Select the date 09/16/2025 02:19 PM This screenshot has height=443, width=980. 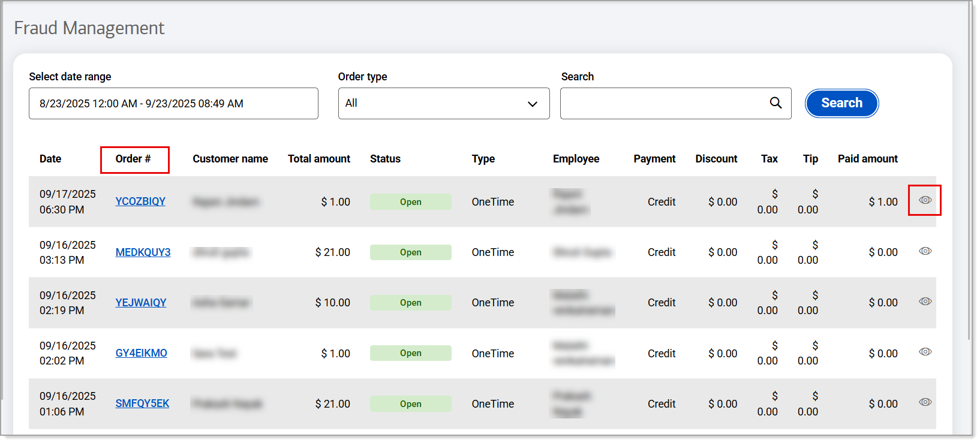click(68, 303)
